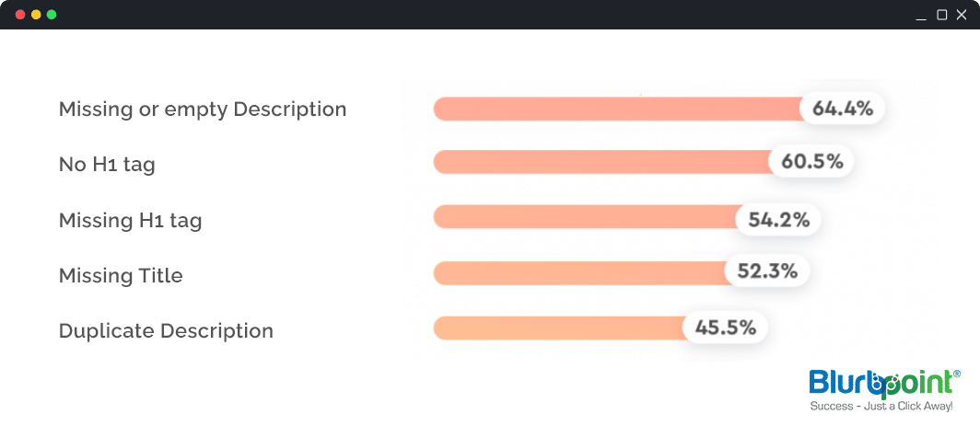Click the 60.5% percentage badge
Screen dimensions: 980x426
tap(811, 163)
